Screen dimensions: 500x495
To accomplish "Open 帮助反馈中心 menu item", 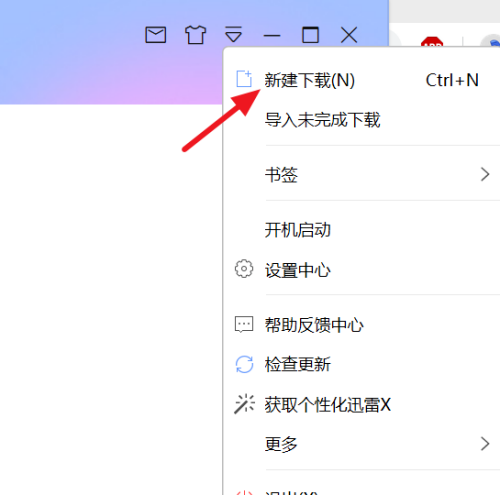I will [362, 325].
